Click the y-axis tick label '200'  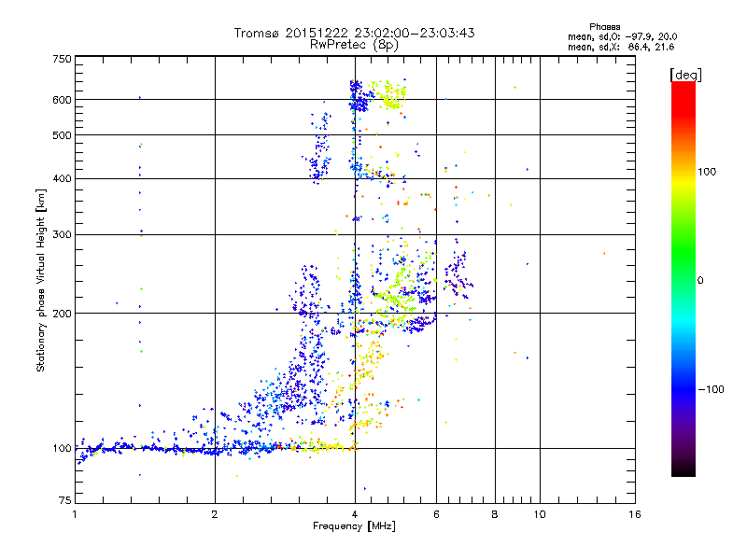pyautogui.click(x=62, y=314)
